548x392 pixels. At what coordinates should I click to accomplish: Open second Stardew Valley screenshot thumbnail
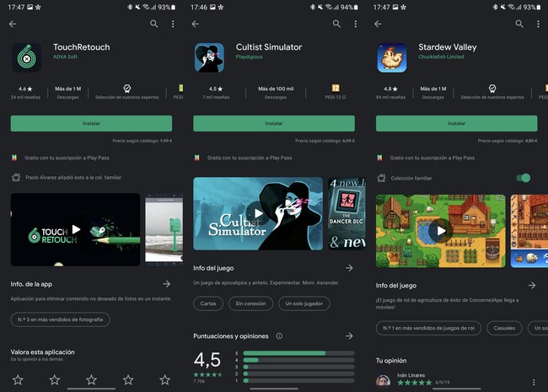(x=529, y=231)
